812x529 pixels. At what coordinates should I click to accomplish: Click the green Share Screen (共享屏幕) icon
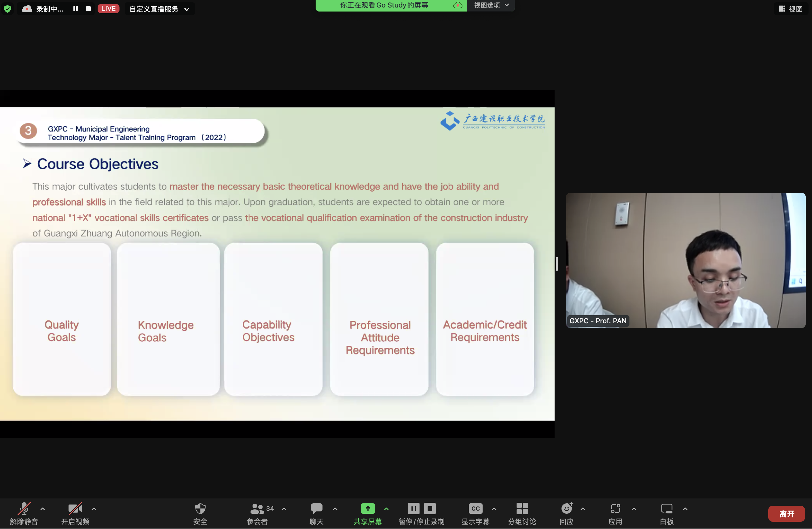click(x=367, y=509)
